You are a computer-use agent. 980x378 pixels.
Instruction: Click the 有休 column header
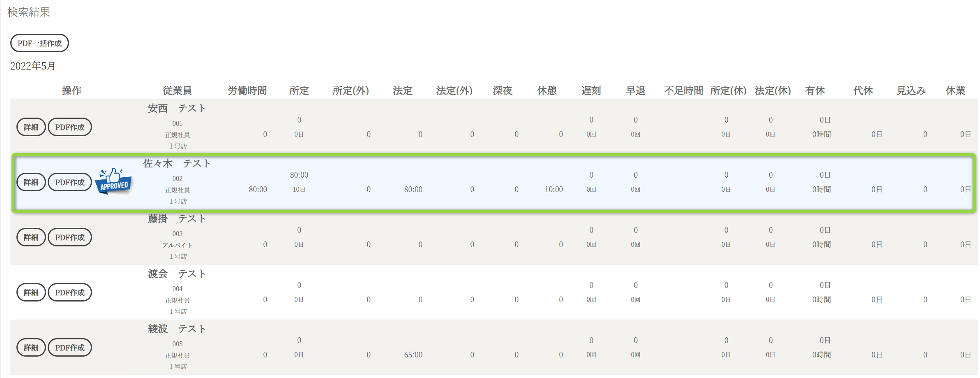tap(815, 90)
